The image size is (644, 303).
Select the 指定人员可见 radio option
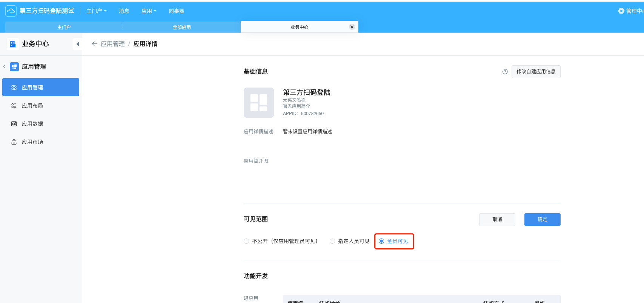pyautogui.click(x=332, y=241)
